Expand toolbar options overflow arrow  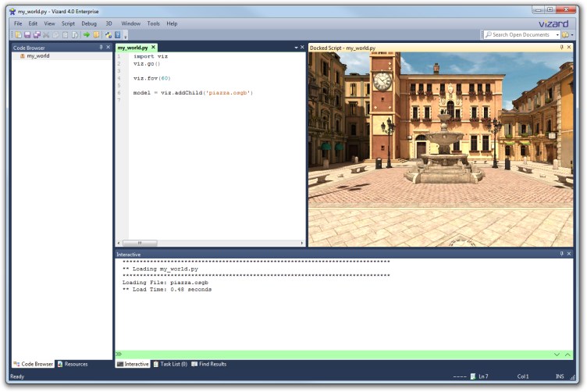point(125,36)
